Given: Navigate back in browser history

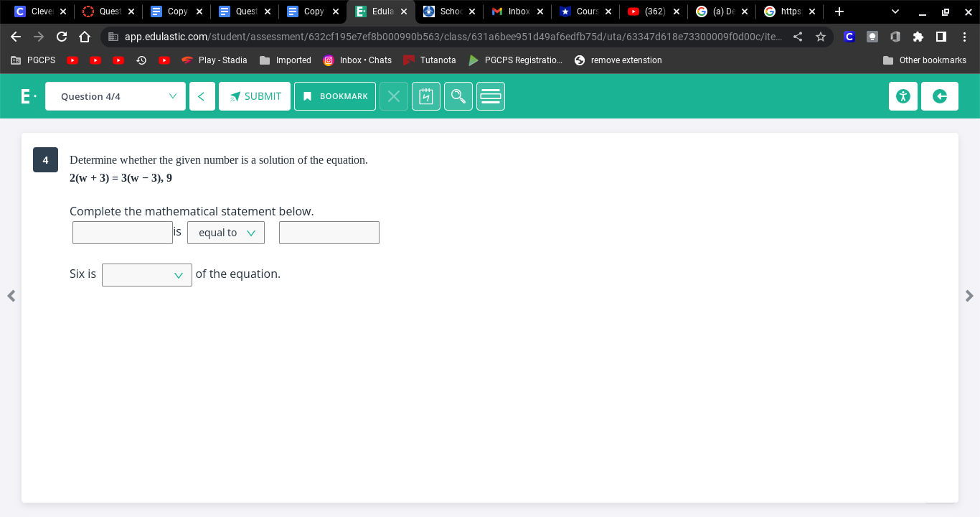Looking at the screenshot, I should (16, 37).
